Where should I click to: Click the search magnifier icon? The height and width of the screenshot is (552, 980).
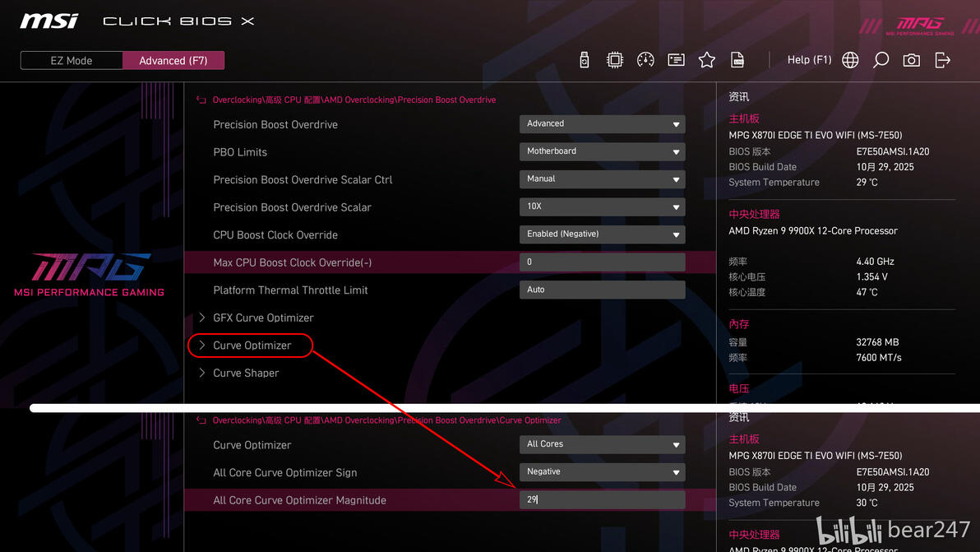click(x=881, y=60)
